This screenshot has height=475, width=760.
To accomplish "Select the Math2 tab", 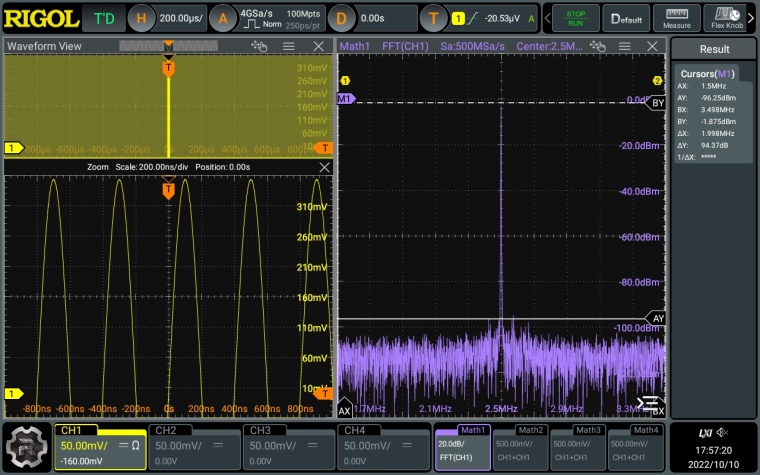I will (x=520, y=446).
